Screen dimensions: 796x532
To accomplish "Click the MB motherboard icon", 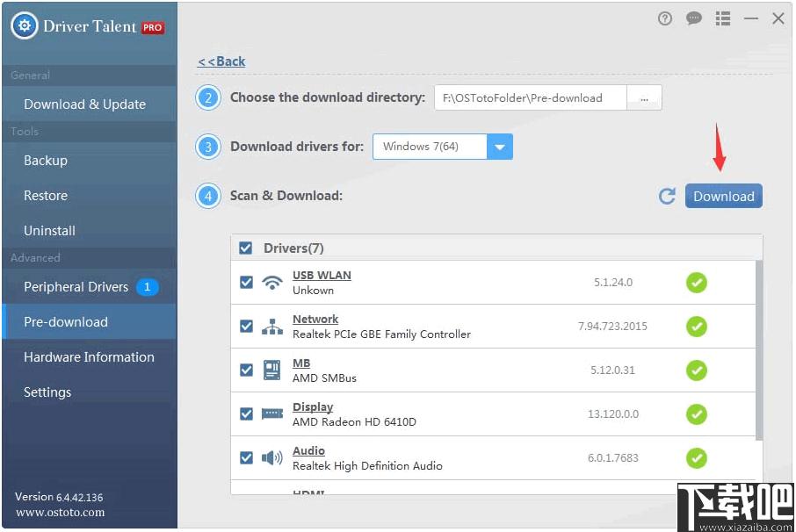I will (272, 370).
